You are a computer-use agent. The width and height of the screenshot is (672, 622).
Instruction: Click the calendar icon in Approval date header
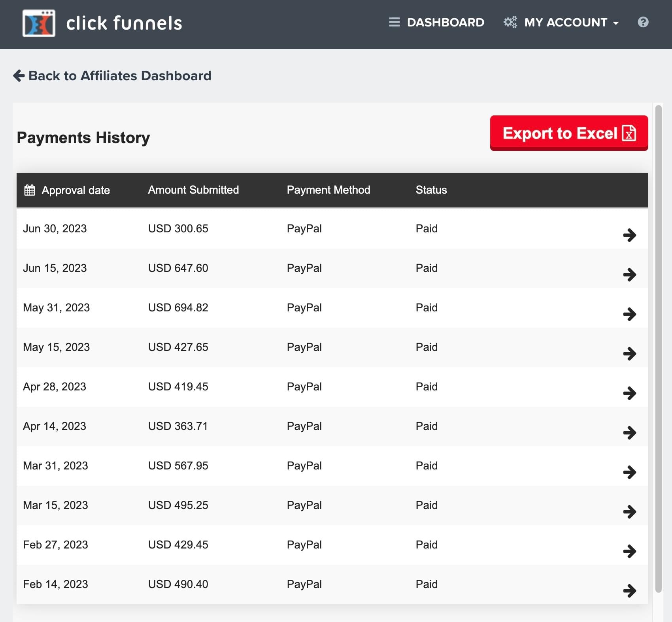click(x=30, y=190)
